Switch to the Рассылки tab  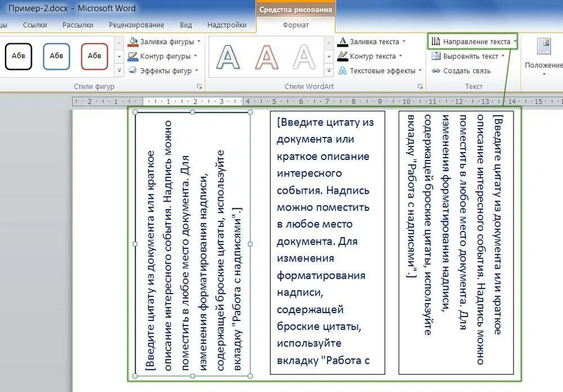[78, 25]
